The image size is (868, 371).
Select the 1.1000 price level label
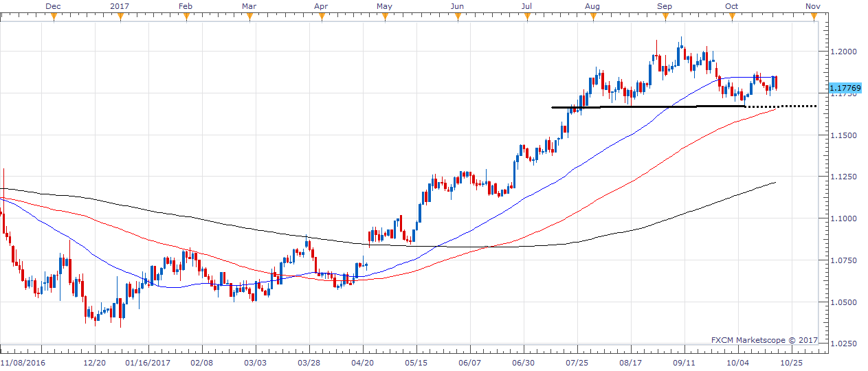point(843,218)
